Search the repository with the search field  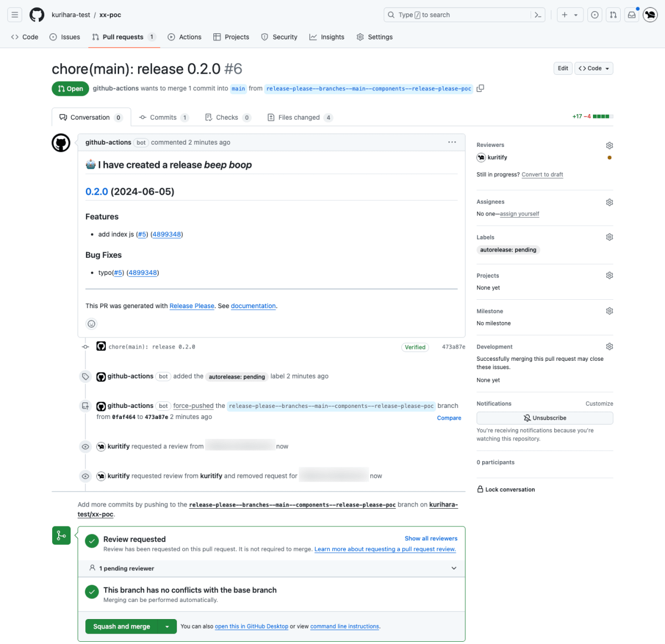[464, 15]
